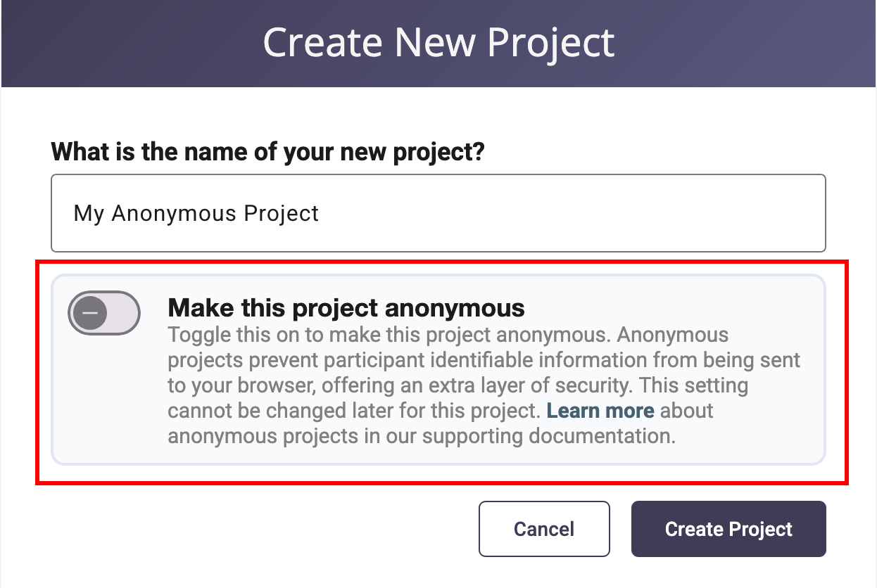
Task: Click Learn more about anonymous projects
Action: [x=600, y=410]
